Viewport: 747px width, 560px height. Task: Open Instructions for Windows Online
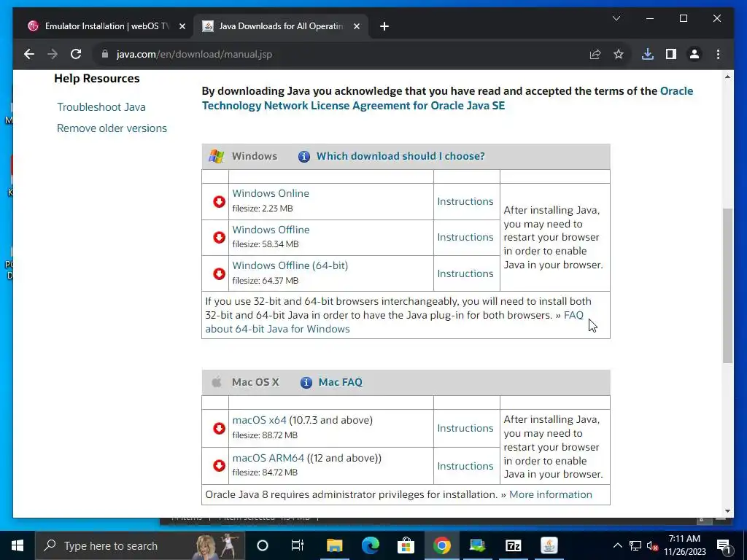(465, 201)
